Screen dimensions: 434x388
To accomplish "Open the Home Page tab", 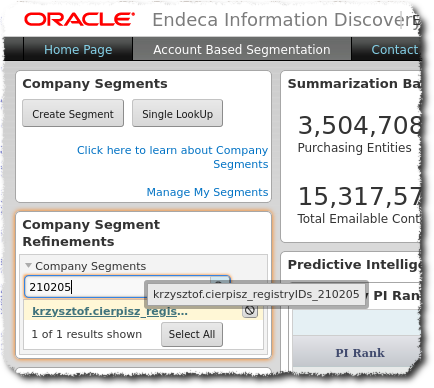I will [78, 49].
